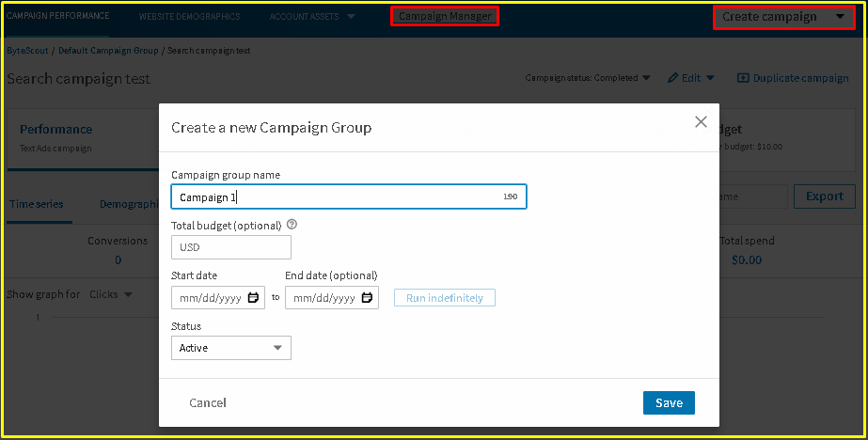Click the pencil Edit icon
868x440 pixels.
[x=673, y=78]
